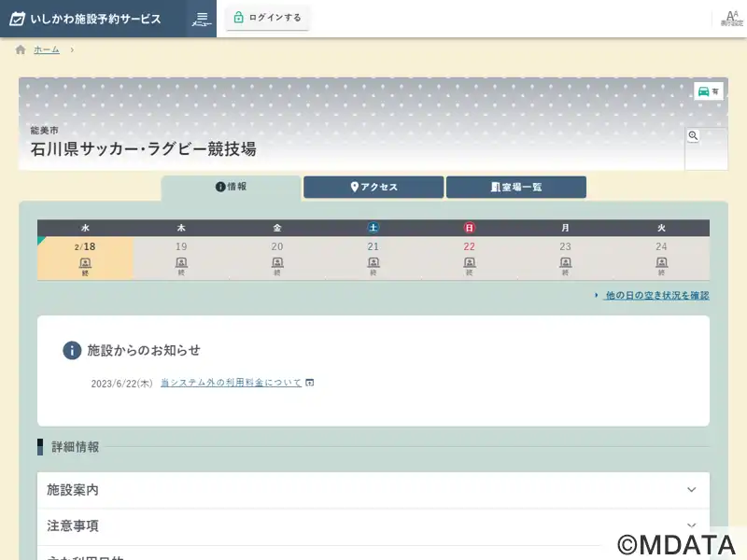This screenshot has width=747, height=560.
Task: Enlarge facility image with magnifier icon
Action: pos(693,135)
